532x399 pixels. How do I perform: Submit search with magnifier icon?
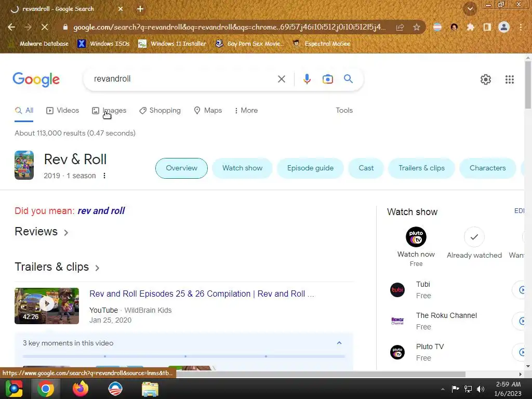[348, 79]
